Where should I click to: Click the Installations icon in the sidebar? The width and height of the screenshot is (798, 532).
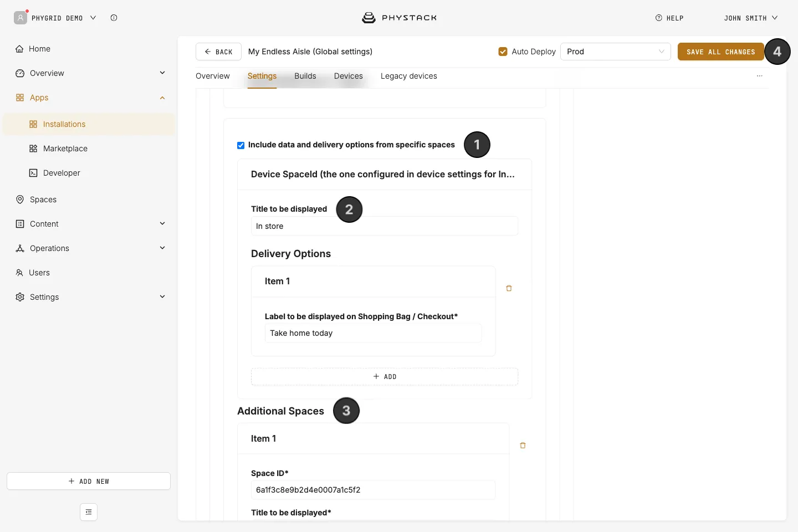pos(33,124)
